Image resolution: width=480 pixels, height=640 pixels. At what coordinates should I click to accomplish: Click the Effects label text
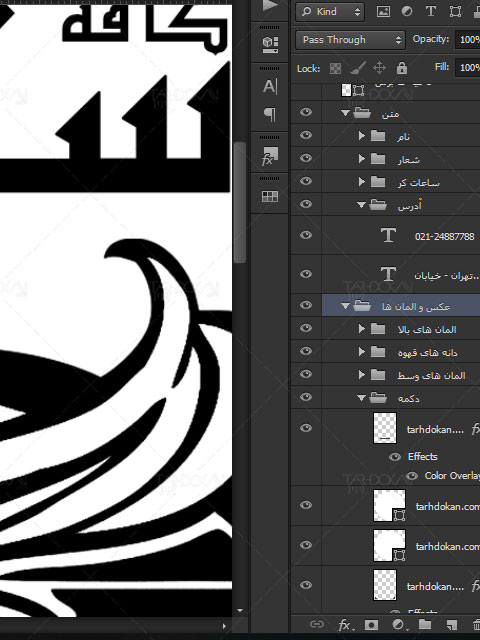(422, 457)
